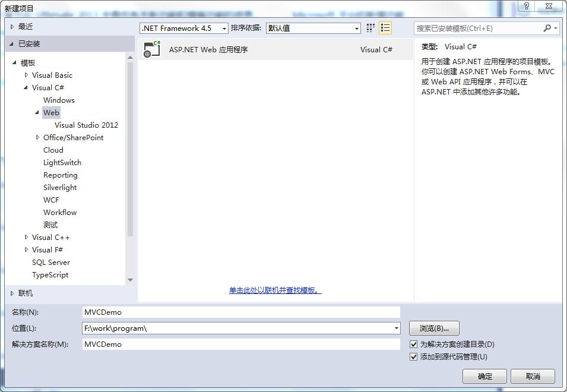Viewport: 567px width, 392px height.
Task: Click the 浏览(B)... button
Action: pos(434,328)
